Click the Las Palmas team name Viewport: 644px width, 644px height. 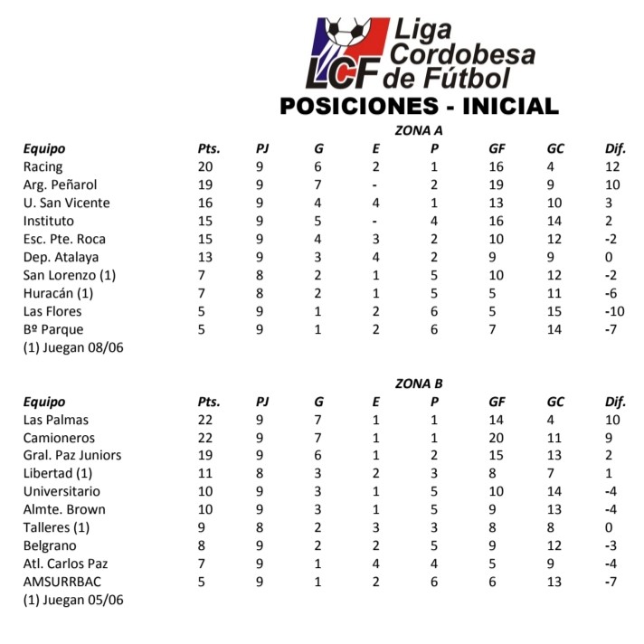tap(56, 420)
